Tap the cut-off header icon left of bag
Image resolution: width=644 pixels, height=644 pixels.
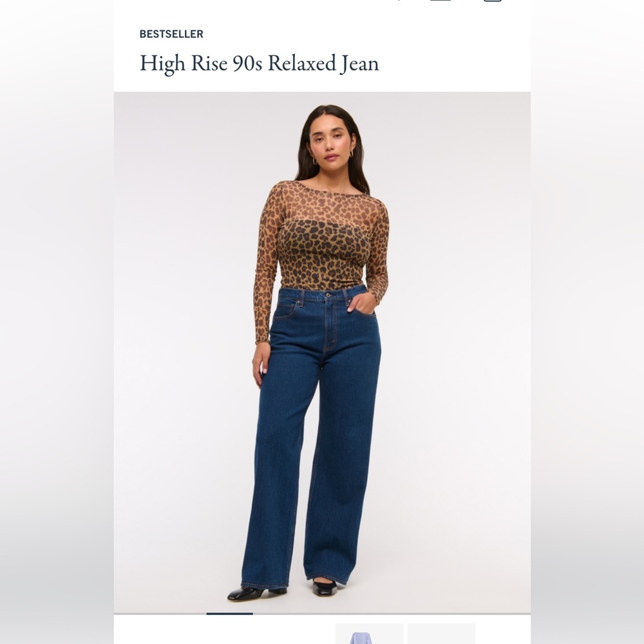click(440, 1)
